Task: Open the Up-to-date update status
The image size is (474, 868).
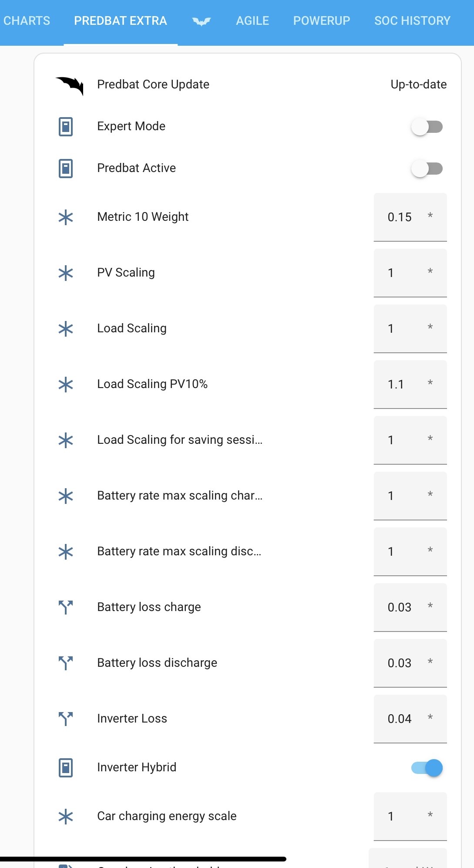Action: (419, 84)
